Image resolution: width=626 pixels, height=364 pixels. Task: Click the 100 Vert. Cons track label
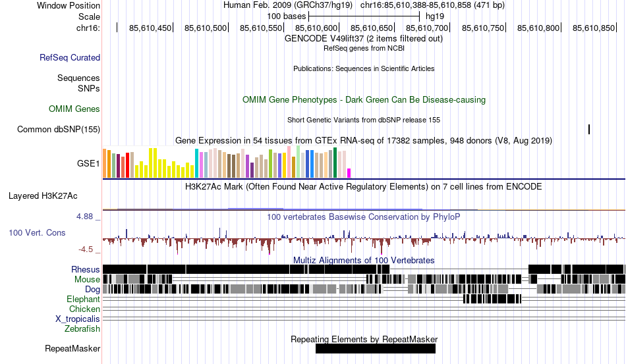[37, 232]
